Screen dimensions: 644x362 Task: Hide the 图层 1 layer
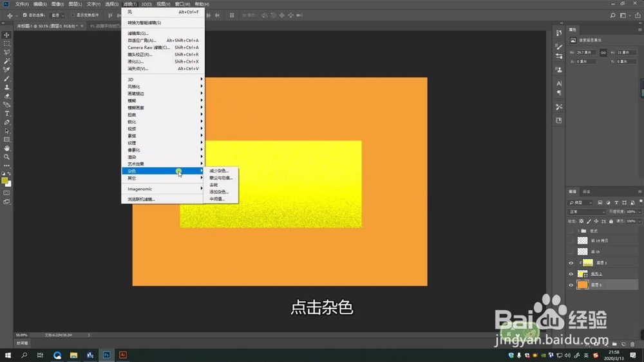pos(571,263)
